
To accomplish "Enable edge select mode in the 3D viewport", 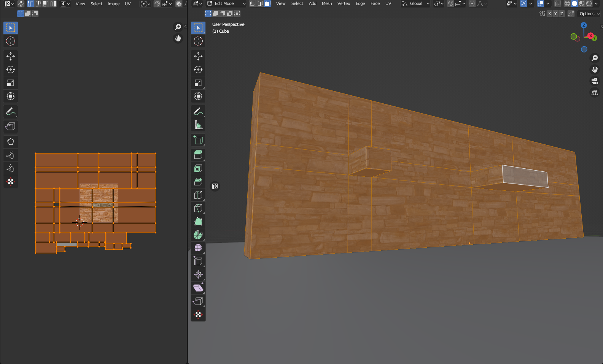I will coord(260,3).
